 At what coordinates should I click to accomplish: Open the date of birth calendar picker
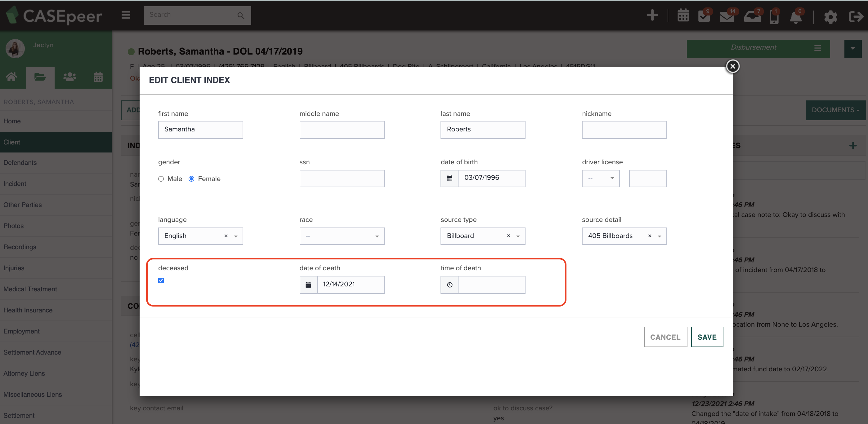(x=449, y=178)
